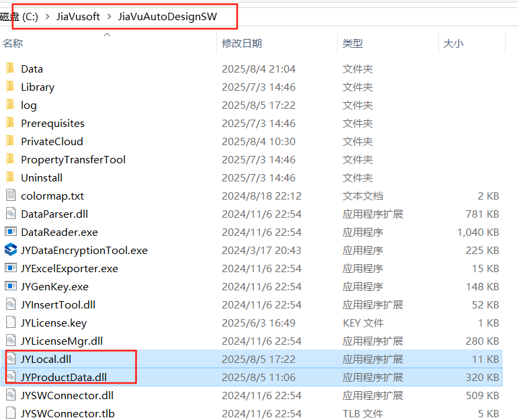The image size is (518, 420).
Task: Click the JYGenKey.exe application icon
Action: pos(11,286)
